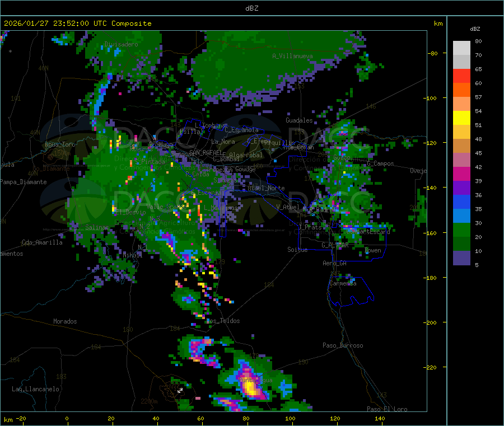Click the red 60-65 dBZ legend swatch

coord(461,76)
